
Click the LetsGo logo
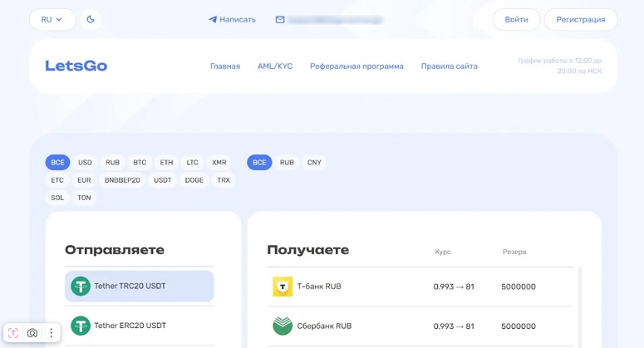click(x=76, y=66)
